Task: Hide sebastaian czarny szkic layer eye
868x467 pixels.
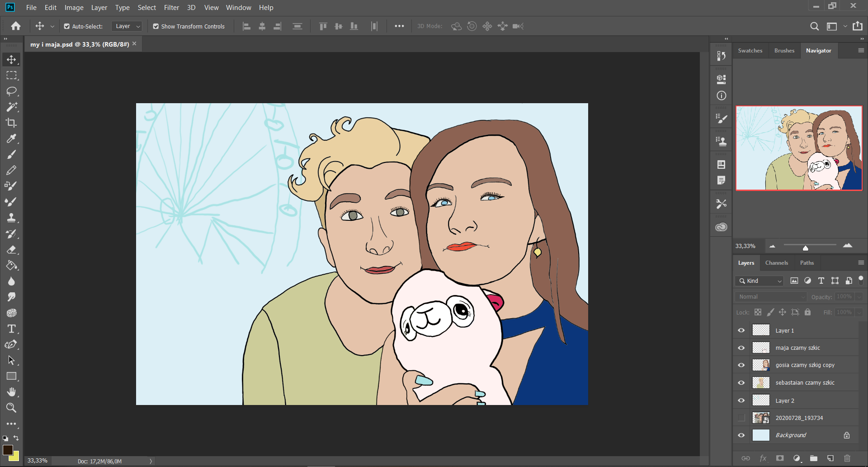Action: [741, 383]
